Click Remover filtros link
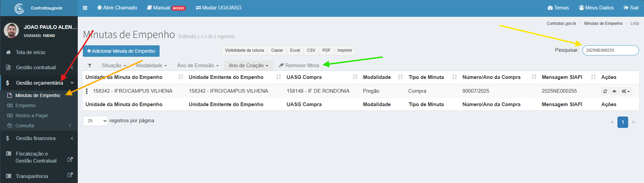The width and height of the screenshot is (644, 183). (x=299, y=65)
